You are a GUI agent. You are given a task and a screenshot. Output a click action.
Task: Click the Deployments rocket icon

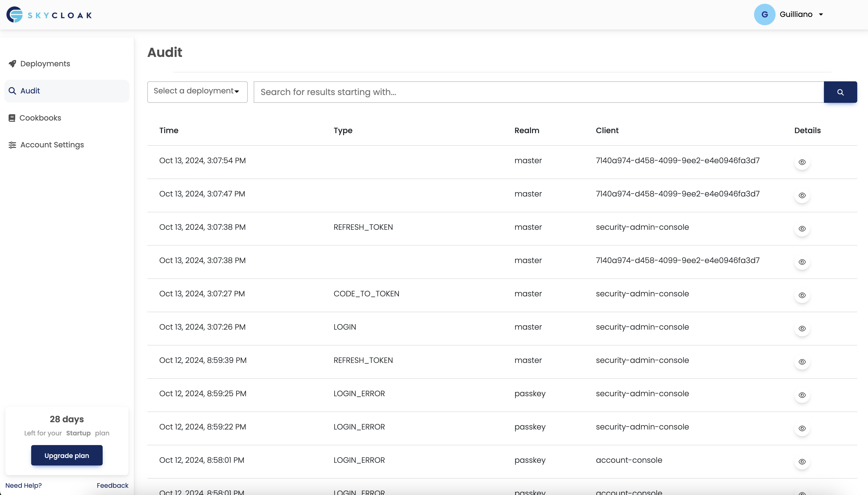tap(12, 64)
